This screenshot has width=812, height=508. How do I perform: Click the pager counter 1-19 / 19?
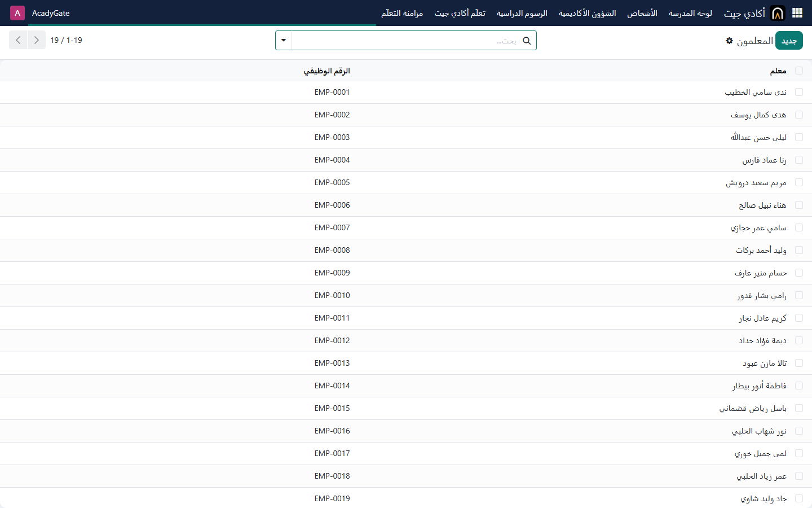66,40
